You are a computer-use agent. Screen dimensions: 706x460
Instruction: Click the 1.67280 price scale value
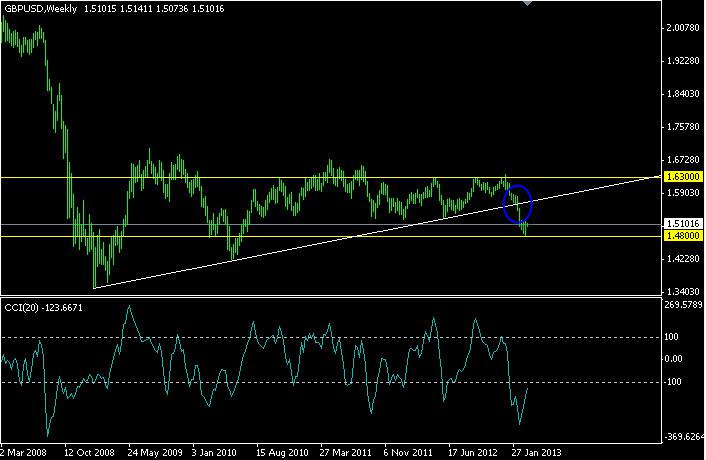[x=683, y=160]
